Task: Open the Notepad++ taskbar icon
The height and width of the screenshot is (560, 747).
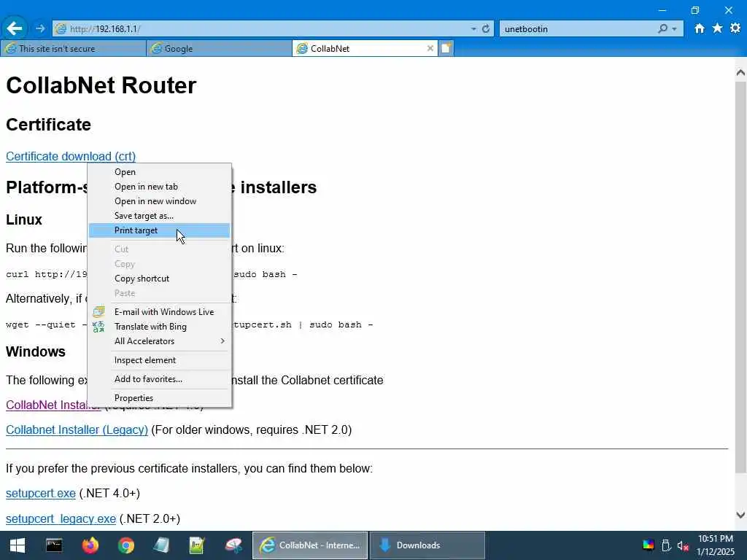Action: click(197, 545)
